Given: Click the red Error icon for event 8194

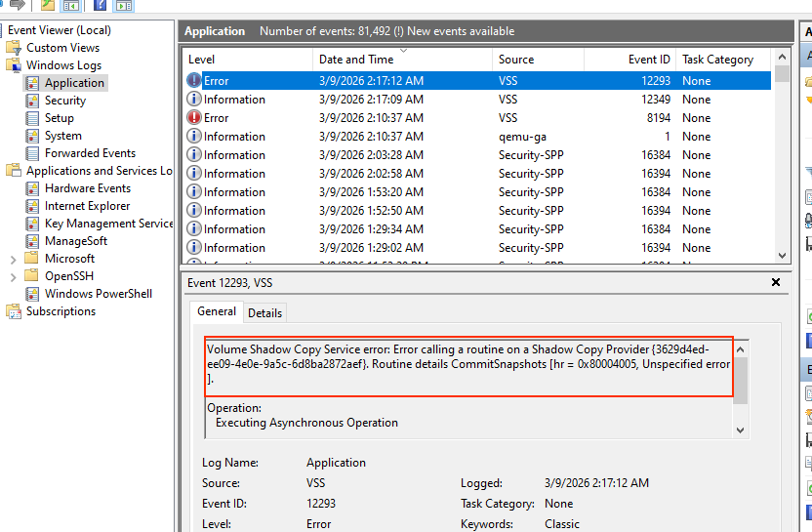Looking at the screenshot, I should [194, 118].
